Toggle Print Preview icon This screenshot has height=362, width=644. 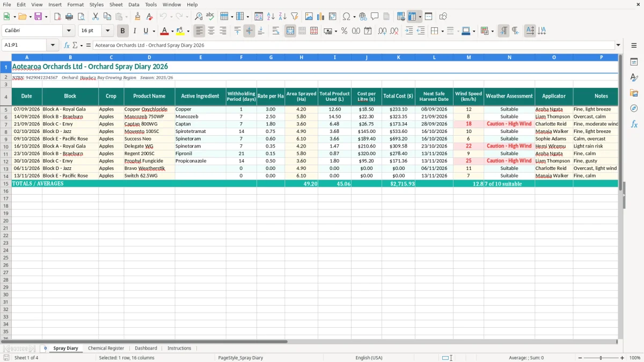(x=81, y=17)
